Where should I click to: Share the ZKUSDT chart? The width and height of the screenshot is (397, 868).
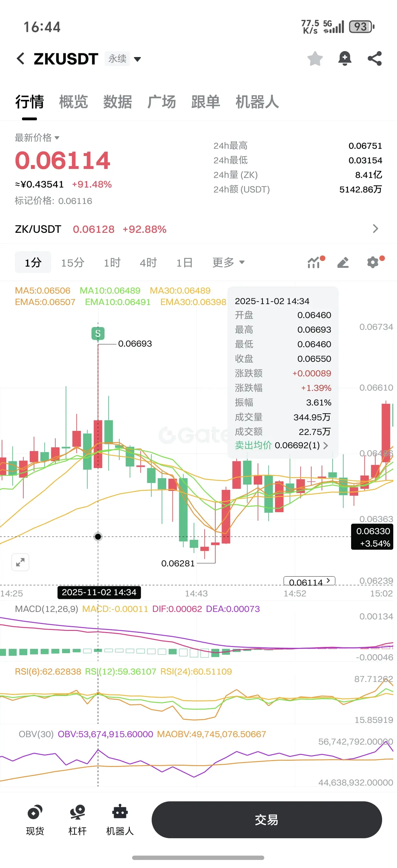[x=374, y=59]
